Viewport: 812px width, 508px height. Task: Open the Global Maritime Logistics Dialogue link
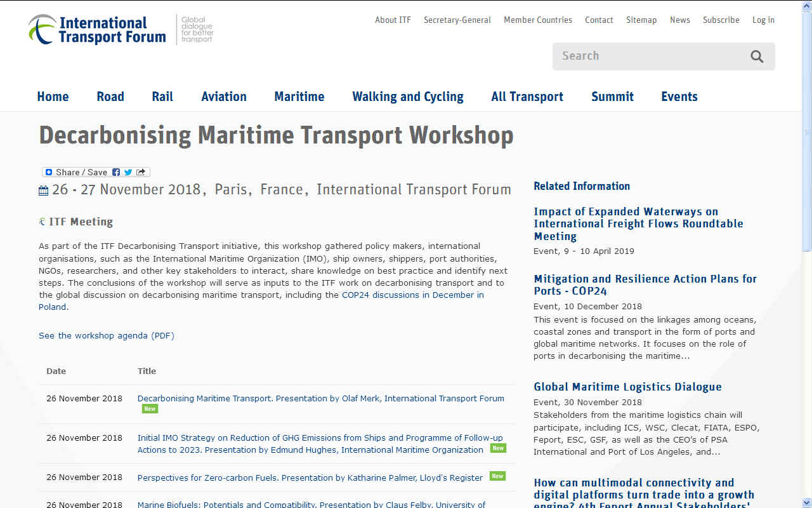627,387
